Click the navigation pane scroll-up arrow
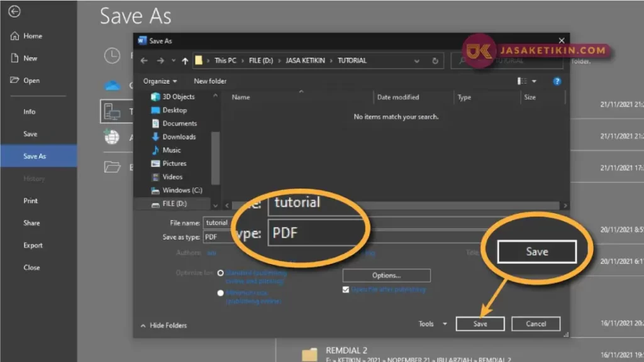The width and height of the screenshot is (644, 362). tap(215, 96)
